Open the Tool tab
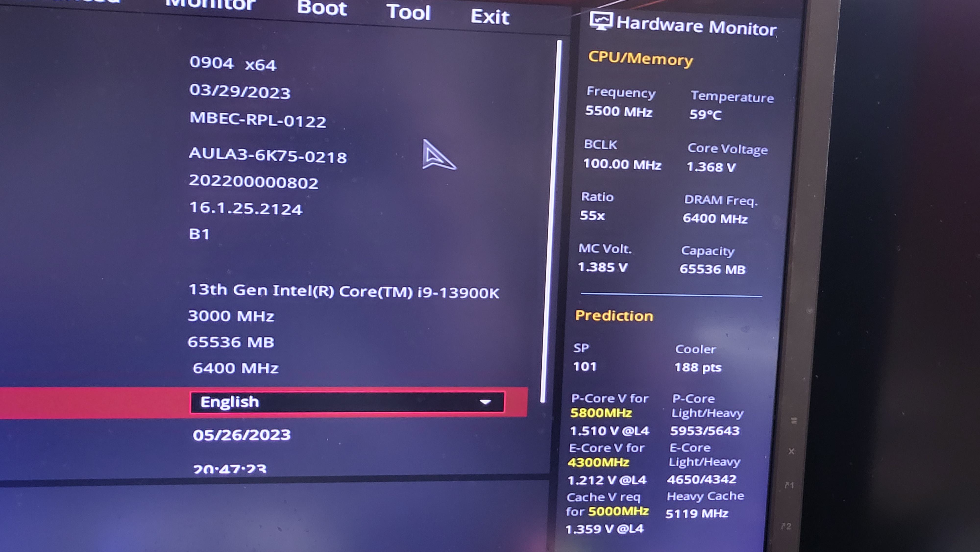 (408, 12)
